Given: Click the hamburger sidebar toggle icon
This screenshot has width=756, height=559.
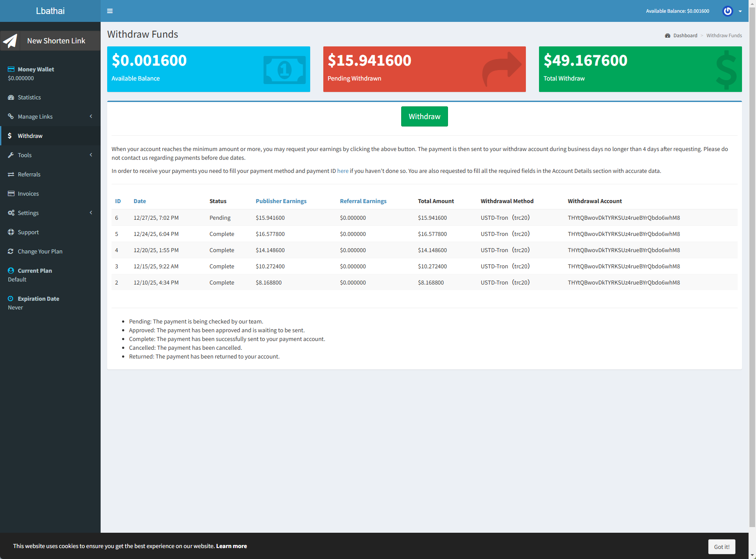Looking at the screenshot, I should [110, 11].
